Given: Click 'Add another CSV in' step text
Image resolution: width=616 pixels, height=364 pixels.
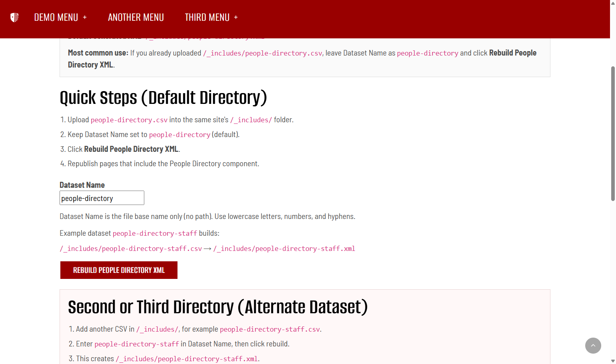Looking at the screenshot, I should tap(199, 329).
